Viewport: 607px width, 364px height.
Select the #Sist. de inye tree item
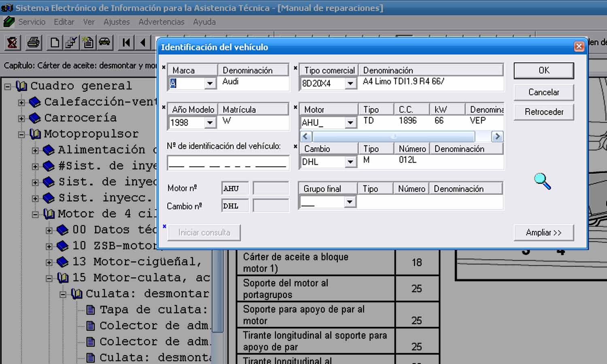pyautogui.click(x=107, y=166)
